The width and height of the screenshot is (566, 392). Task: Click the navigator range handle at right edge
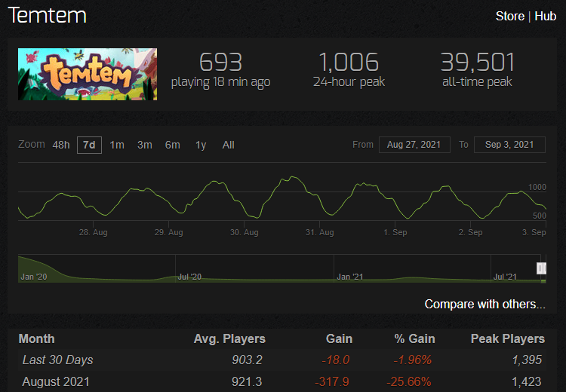point(541,268)
